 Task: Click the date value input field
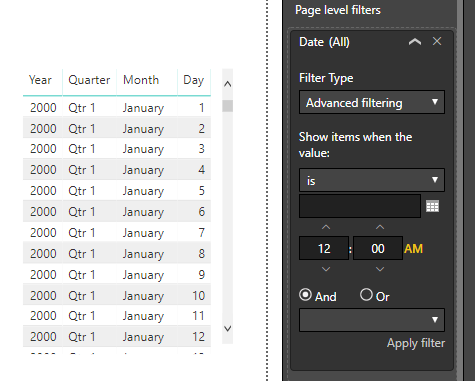[x=360, y=206]
